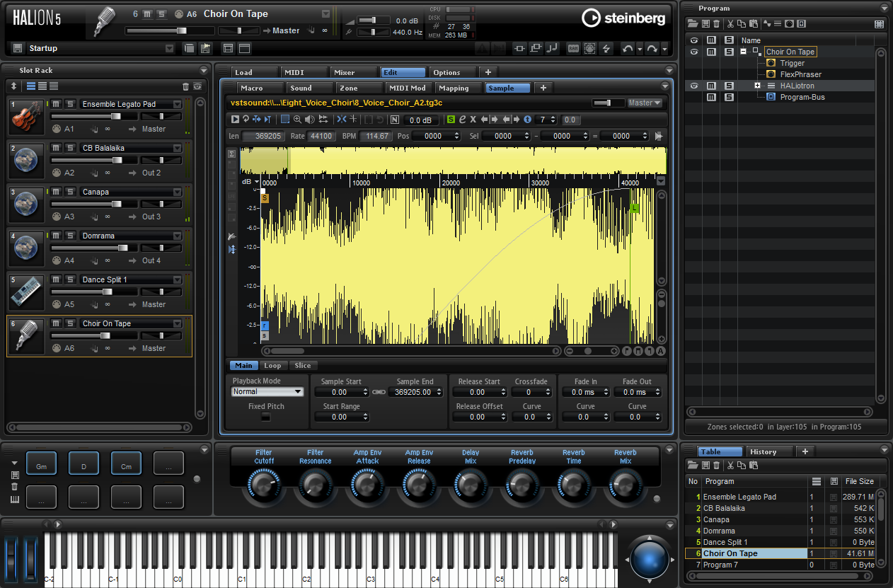
Task: Open the Playback Mode dropdown set to Normal
Action: (267, 392)
